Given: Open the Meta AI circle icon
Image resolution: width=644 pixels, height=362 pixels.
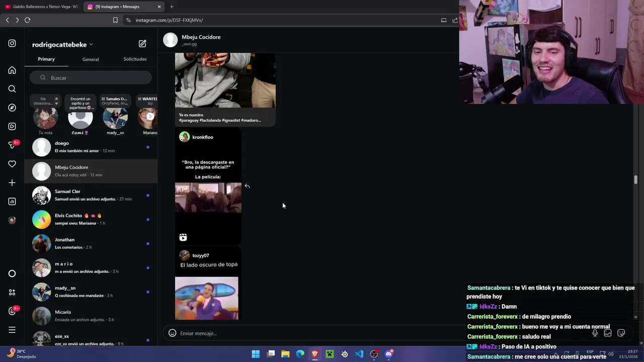Looking at the screenshot, I should coord(12,274).
